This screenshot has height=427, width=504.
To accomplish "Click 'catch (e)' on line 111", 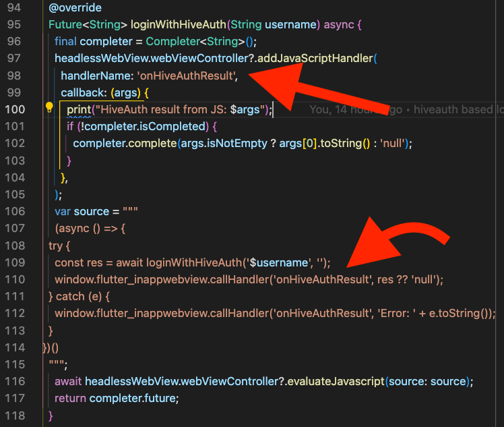I will click(79, 296).
